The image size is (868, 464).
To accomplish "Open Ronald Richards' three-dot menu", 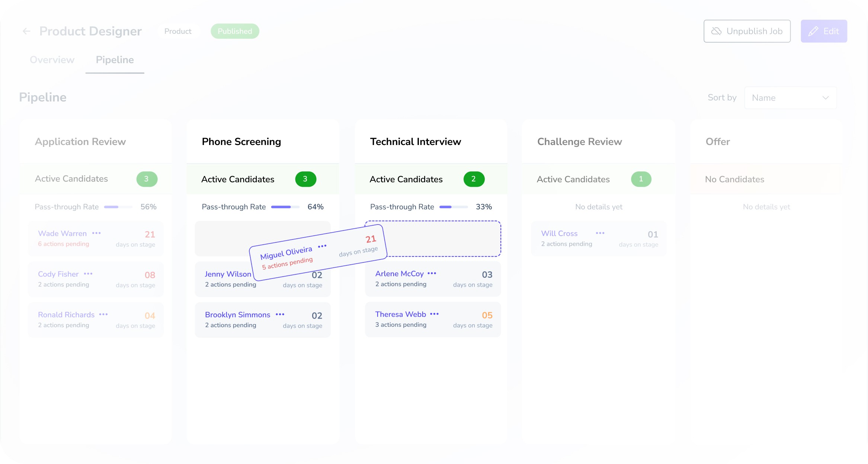I will point(103,314).
